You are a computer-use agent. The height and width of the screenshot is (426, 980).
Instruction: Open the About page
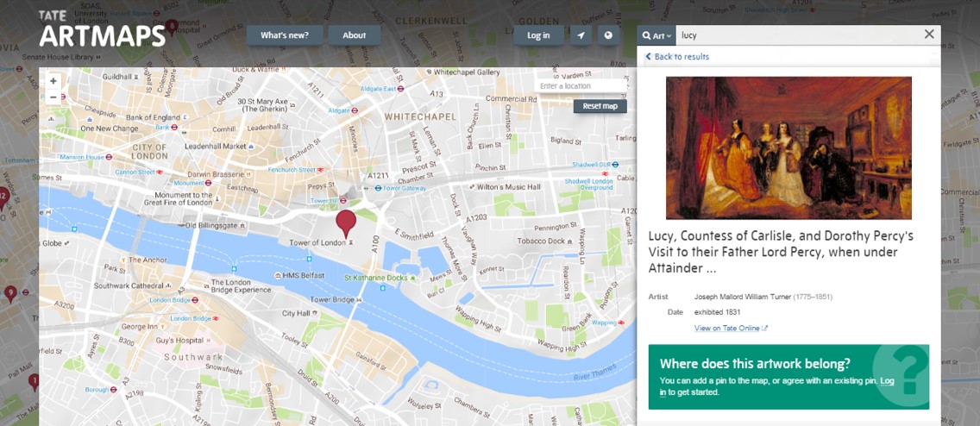(x=355, y=35)
